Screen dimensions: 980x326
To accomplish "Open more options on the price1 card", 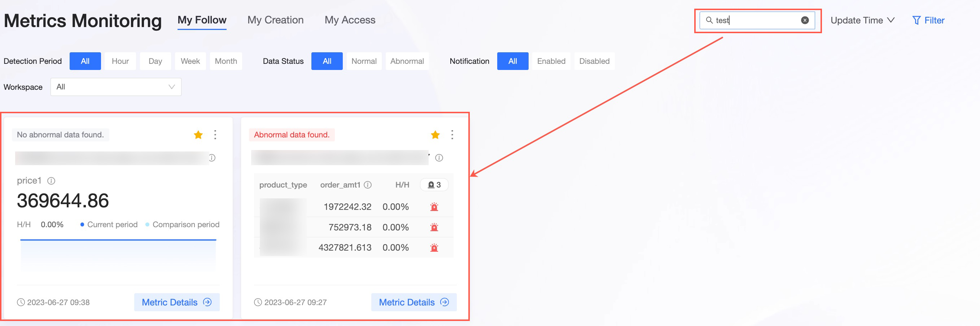I will click(x=215, y=135).
